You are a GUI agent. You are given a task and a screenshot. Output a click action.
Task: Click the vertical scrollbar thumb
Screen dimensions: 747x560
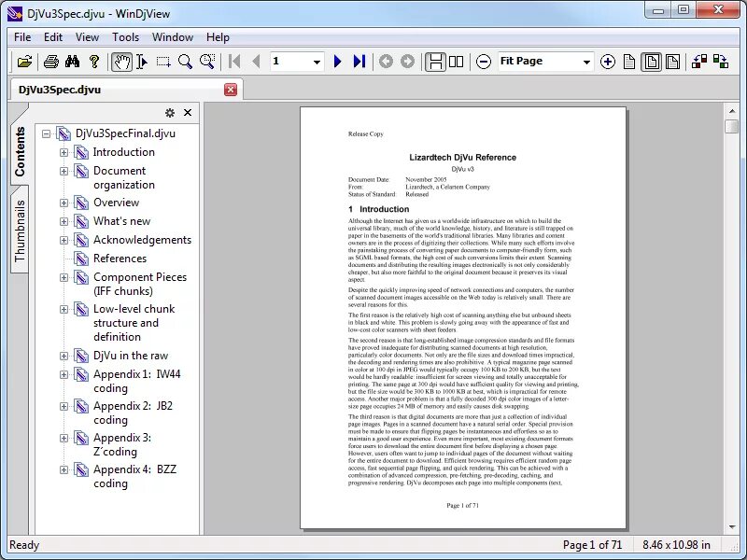(x=732, y=127)
